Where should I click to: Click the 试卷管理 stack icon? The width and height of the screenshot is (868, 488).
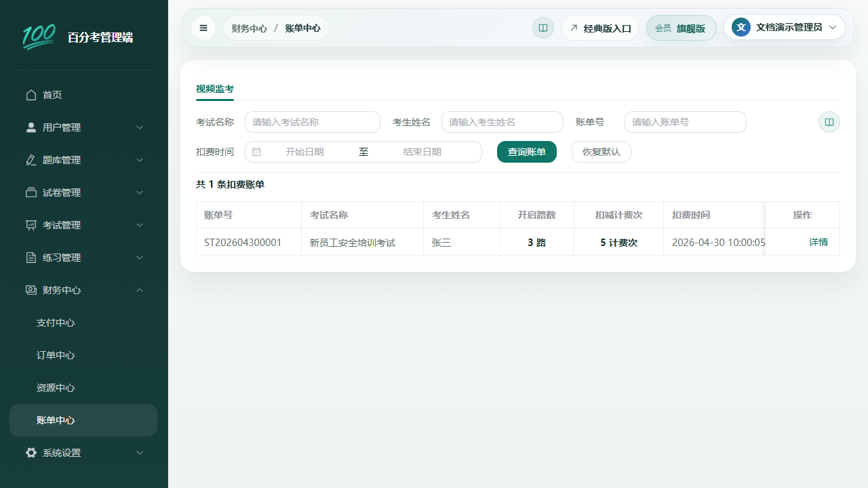coord(31,192)
